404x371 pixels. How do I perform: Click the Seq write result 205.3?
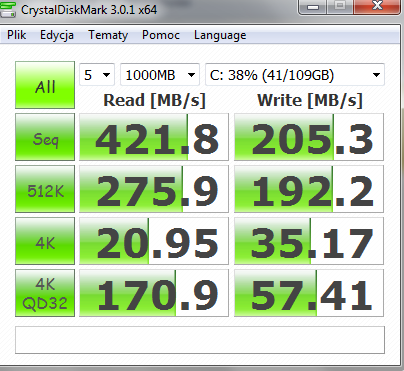coord(309,137)
